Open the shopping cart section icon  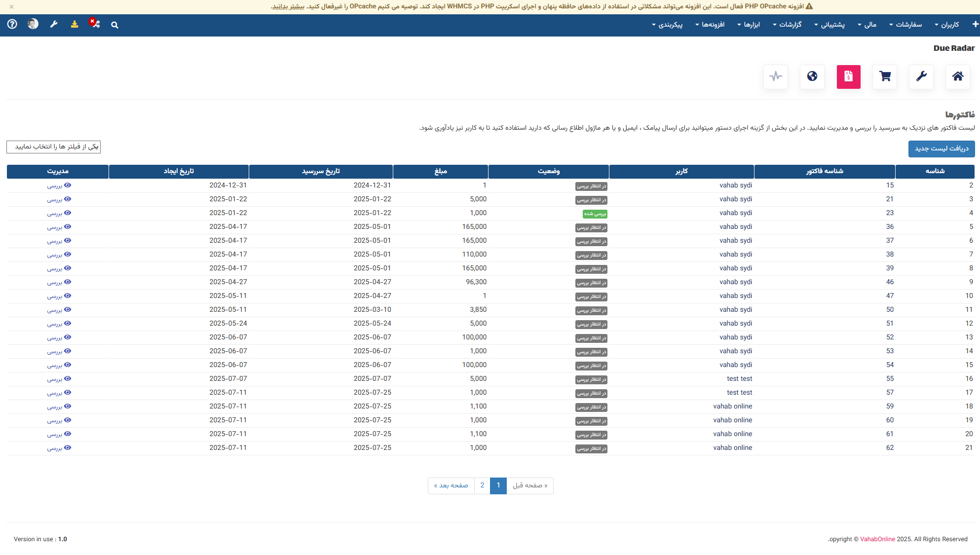click(885, 76)
